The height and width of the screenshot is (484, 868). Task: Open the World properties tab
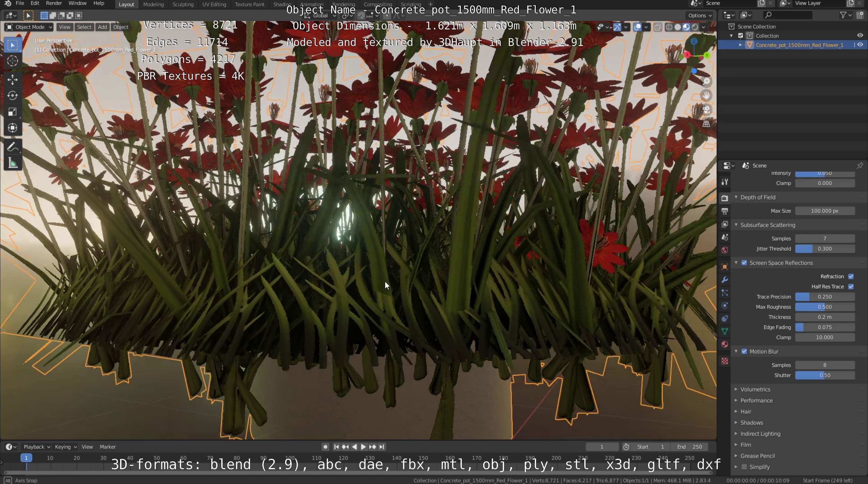tap(725, 250)
